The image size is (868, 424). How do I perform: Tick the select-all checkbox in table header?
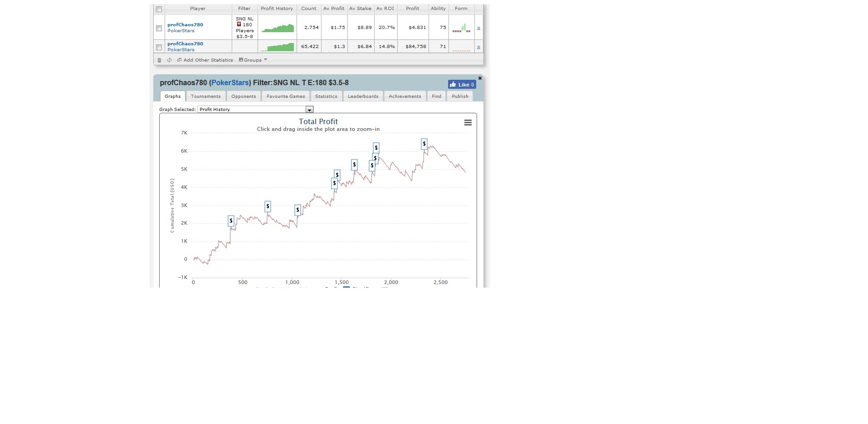click(x=159, y=9)
